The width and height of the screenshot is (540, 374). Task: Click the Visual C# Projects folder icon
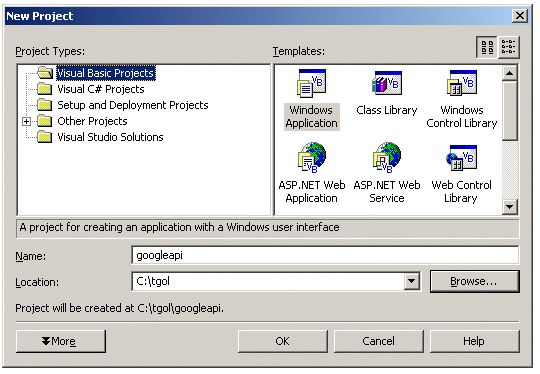45,89
